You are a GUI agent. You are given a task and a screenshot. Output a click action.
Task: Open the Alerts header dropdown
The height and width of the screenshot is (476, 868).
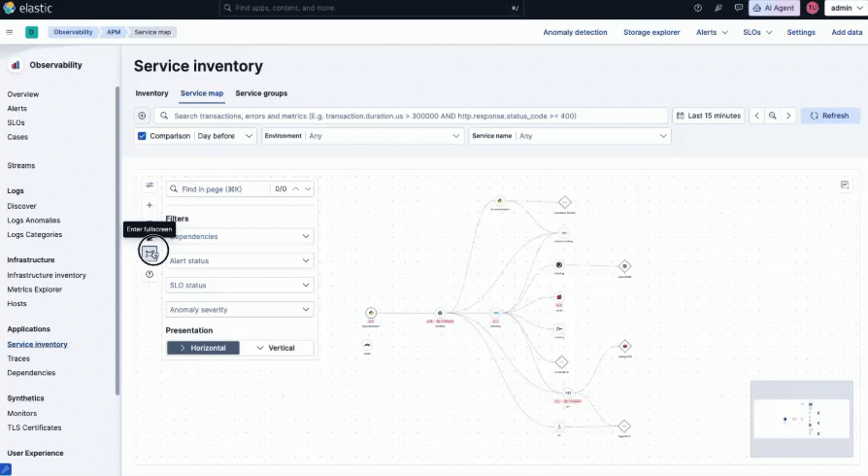click(x=712, y=32)
